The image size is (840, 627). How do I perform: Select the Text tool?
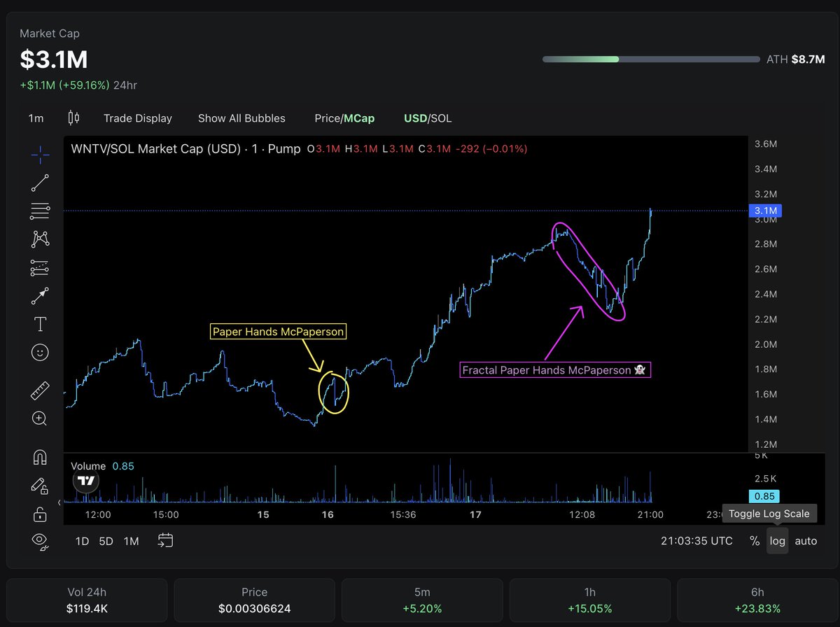click(x=40, y=324)
